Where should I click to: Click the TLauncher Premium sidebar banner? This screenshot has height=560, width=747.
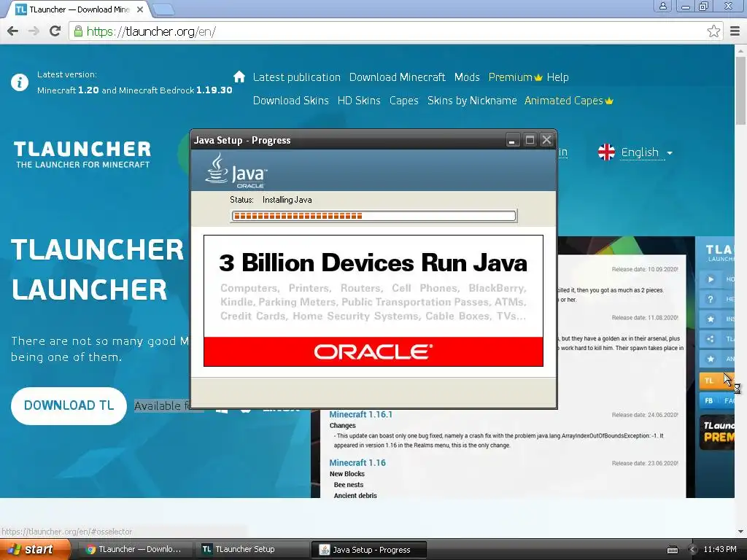coord(717,432)
